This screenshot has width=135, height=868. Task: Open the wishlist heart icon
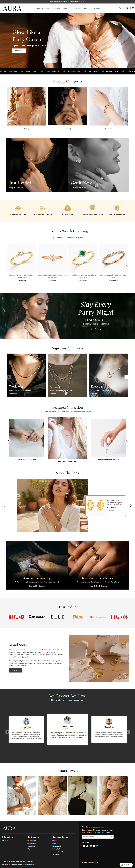124,8
